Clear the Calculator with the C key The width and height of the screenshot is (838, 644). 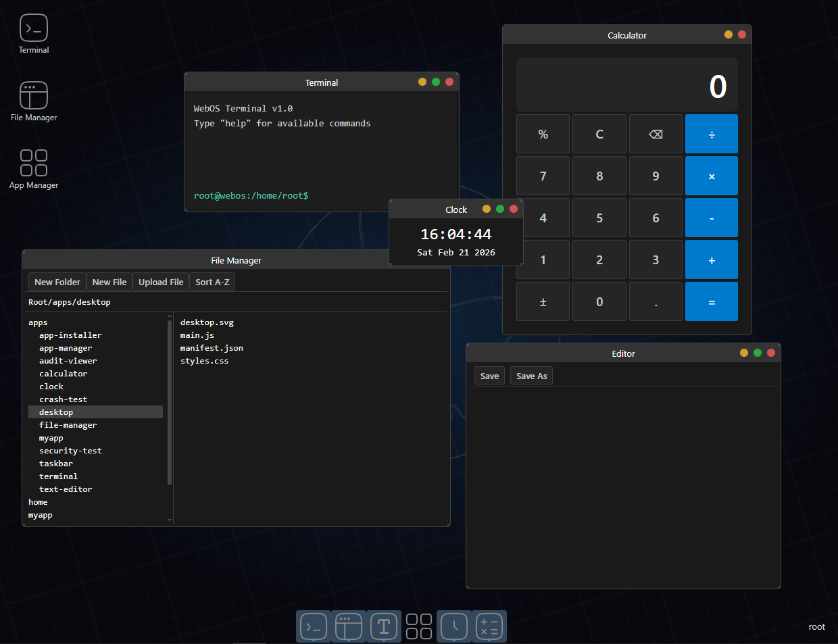(599, 133)
